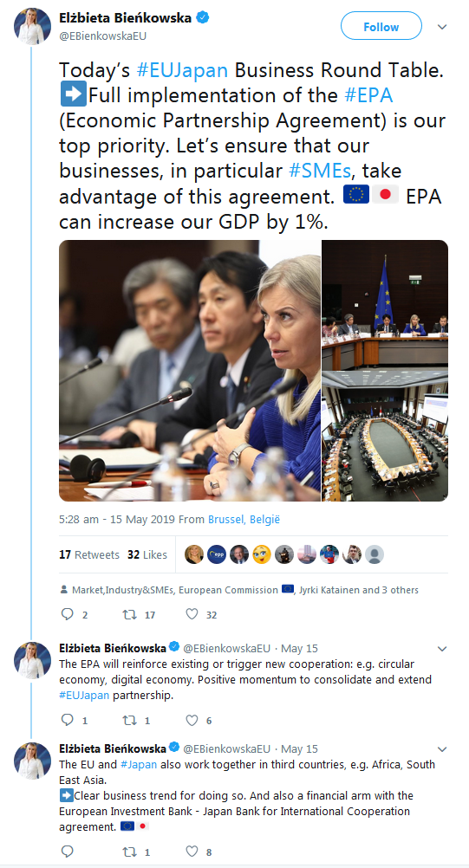Expand options on the third countries tweet

442,749
